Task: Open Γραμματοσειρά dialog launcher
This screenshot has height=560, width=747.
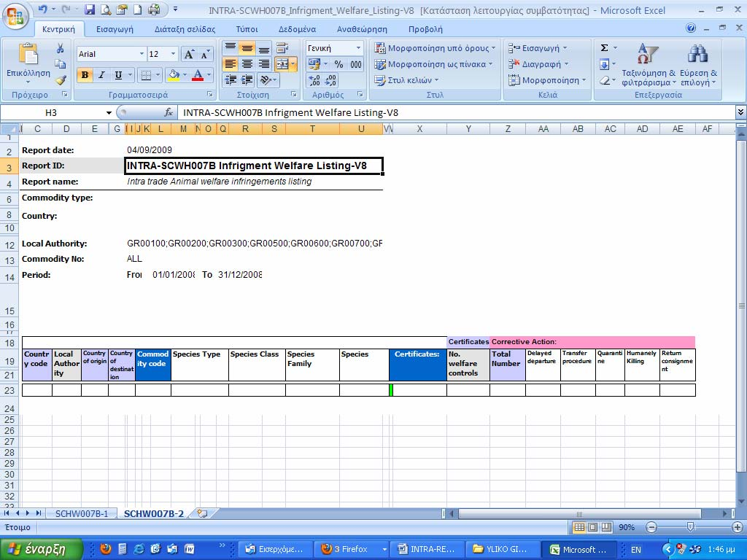Action: (x=210, y=94)
